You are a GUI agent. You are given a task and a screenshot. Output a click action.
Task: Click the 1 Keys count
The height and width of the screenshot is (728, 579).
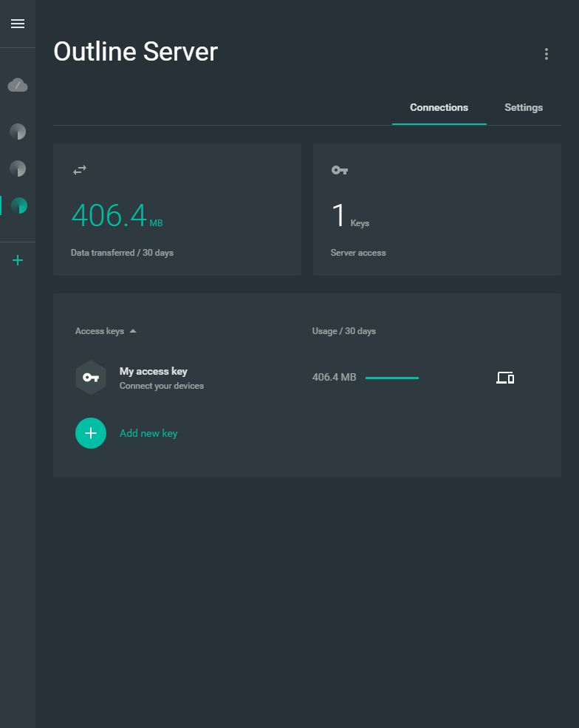(x=350, y=216)
